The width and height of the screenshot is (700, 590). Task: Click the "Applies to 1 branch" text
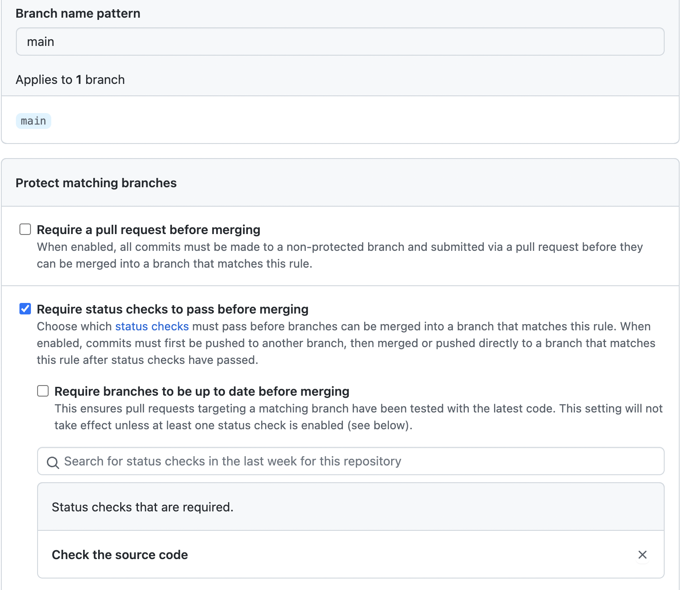[x=70, y=79]
